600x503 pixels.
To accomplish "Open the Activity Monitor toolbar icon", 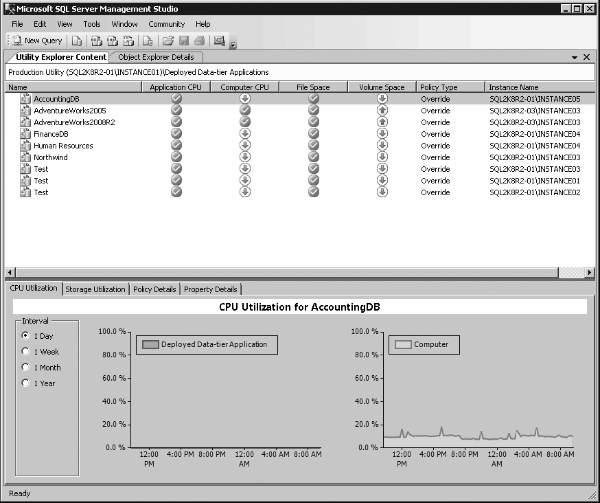I will tap(219, 41).
